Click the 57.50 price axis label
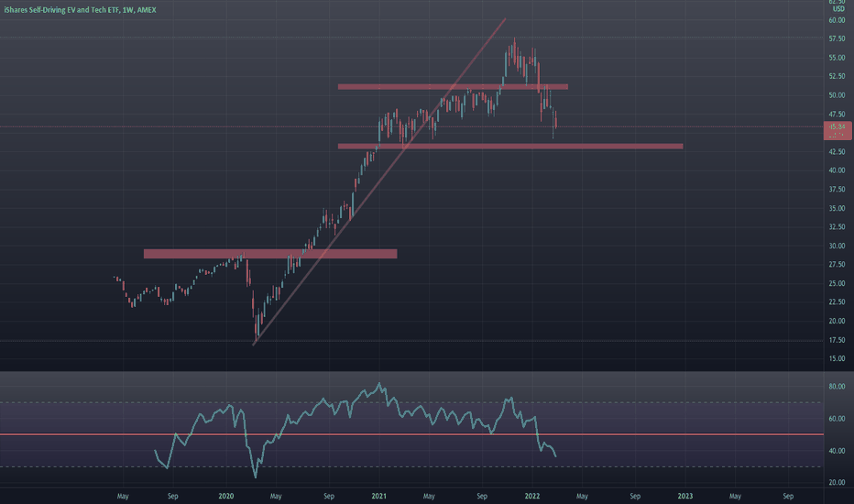This screenshot has height=504, width=854. coord(837,38)
